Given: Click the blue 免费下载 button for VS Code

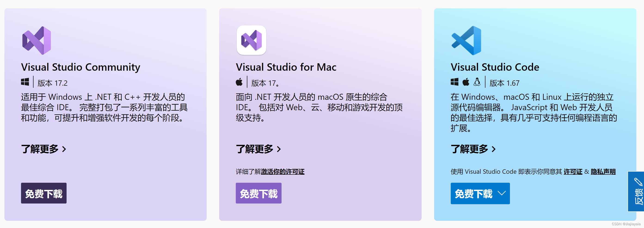Looking at the screenshot, I should click(x=480, y=193).
